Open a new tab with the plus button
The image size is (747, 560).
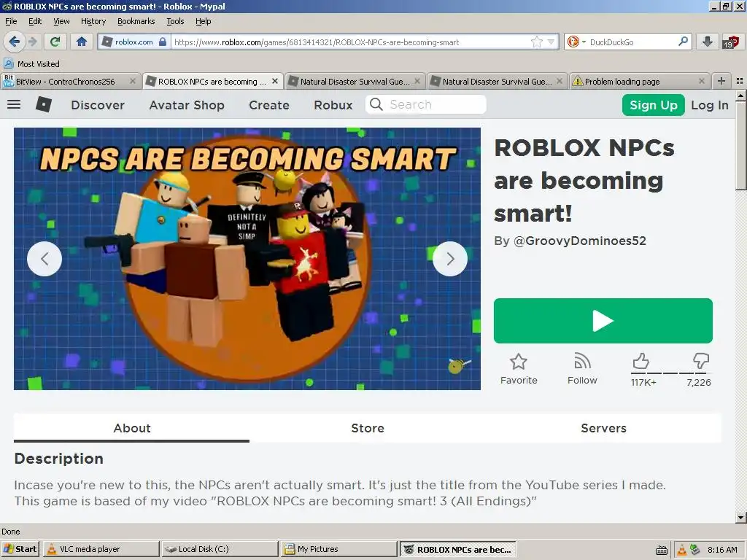click(721, 81)
